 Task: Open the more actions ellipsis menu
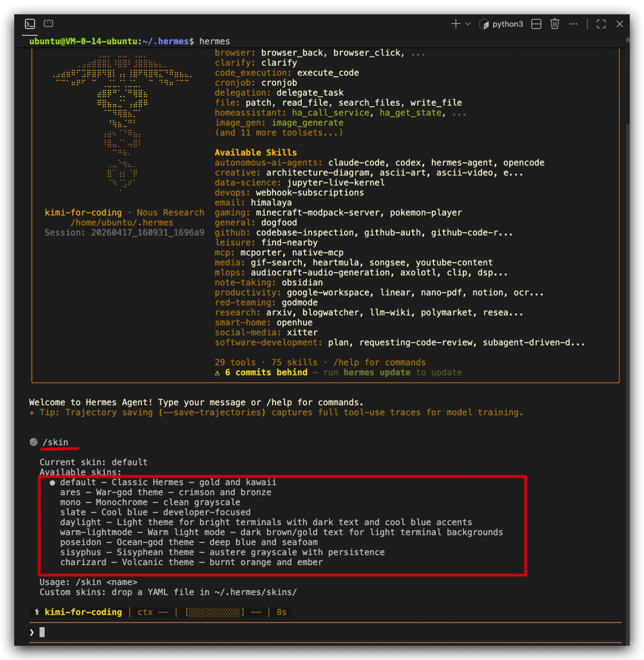click(x=573, y=24)
